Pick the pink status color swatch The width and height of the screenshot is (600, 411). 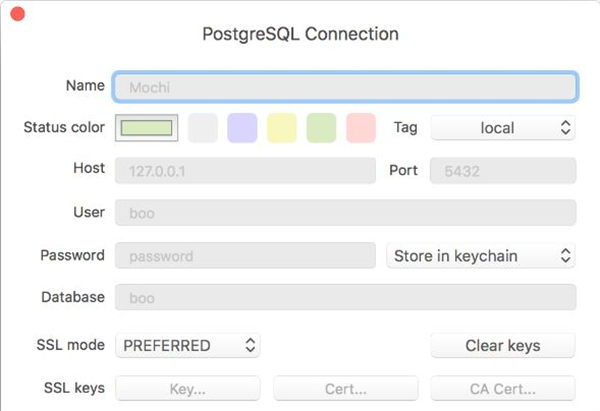[360, 128]
